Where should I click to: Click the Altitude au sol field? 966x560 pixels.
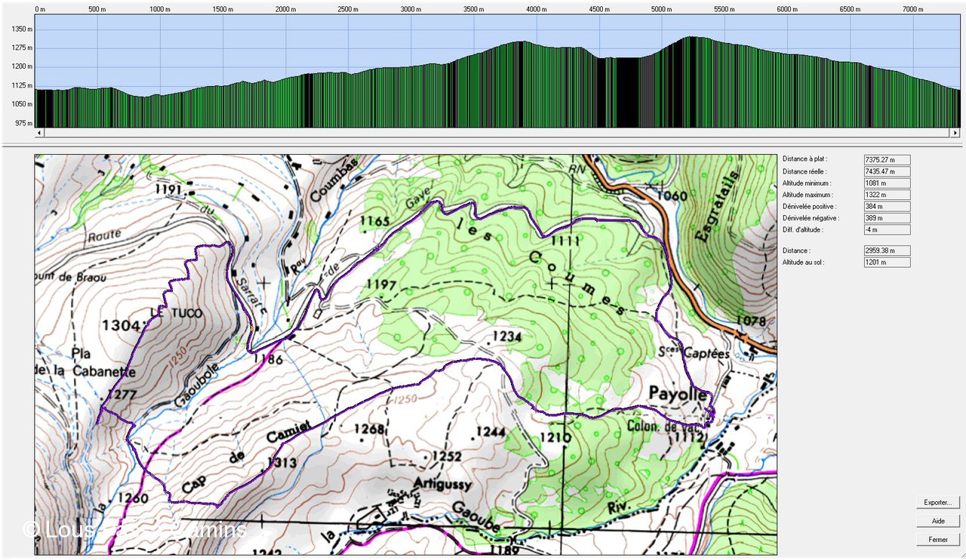(887, 262)
